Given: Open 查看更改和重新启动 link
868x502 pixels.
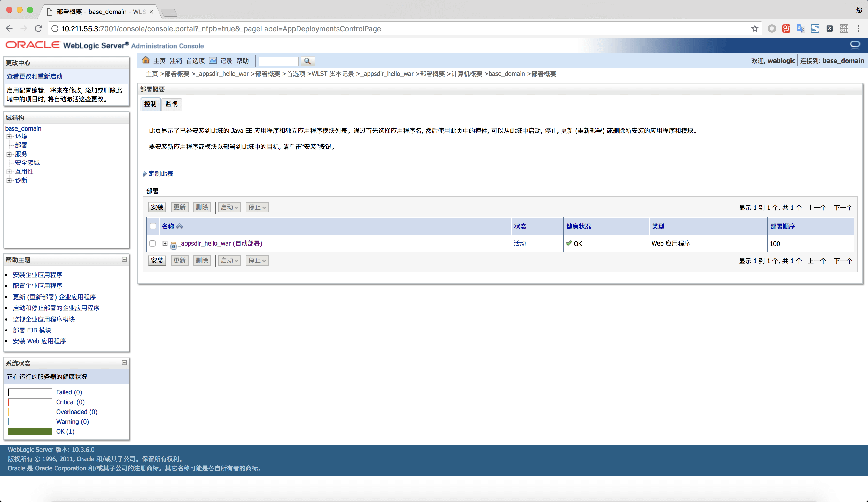Looking at the screenshot, I should tap(35, 76).
